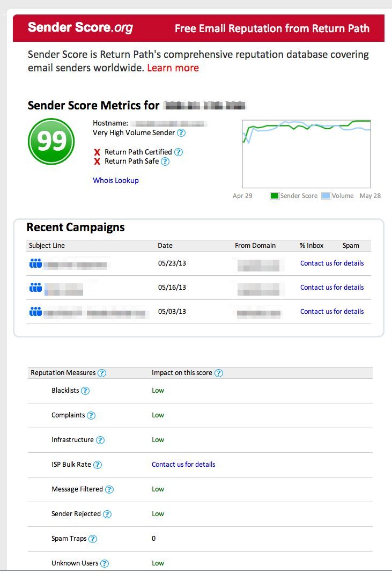This screenshot has height=573, width=392.
Task: Click the blurred hostname value
Action: pyautogui.click(x=169, y=123)
